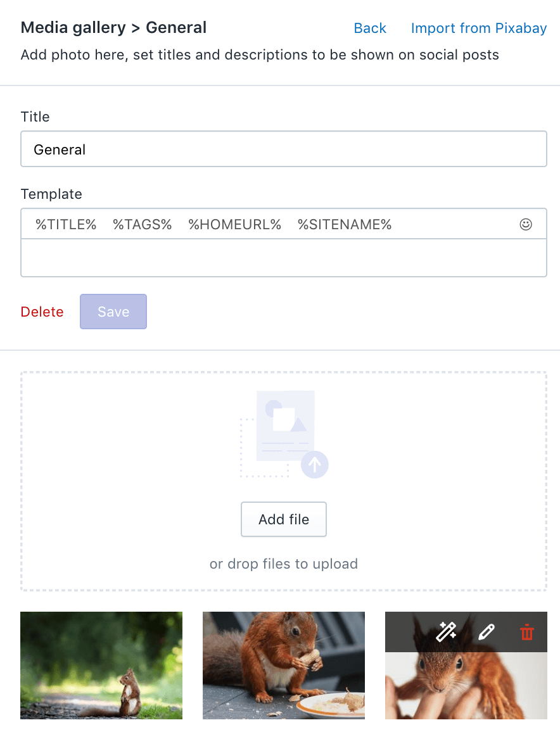Click the red Delete link

click(42, 312)
